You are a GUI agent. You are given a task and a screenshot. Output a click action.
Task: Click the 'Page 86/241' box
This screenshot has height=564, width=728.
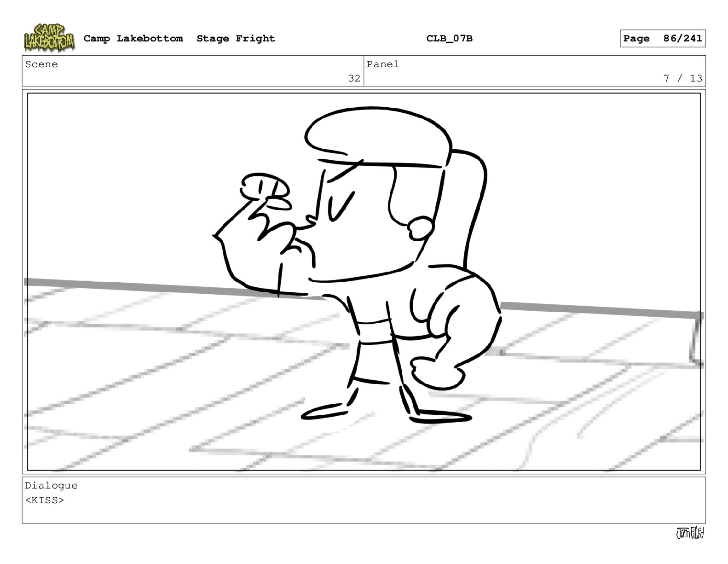[663, 39]
